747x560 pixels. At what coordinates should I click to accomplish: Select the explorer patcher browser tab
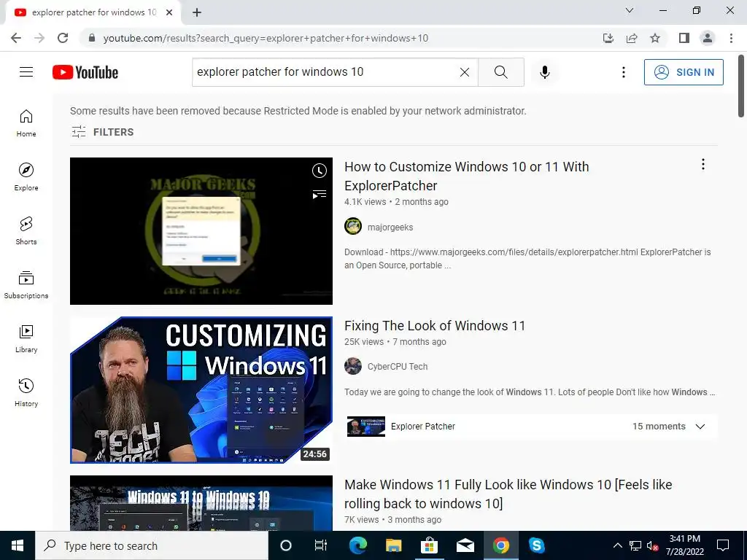[x=93, y=12]
